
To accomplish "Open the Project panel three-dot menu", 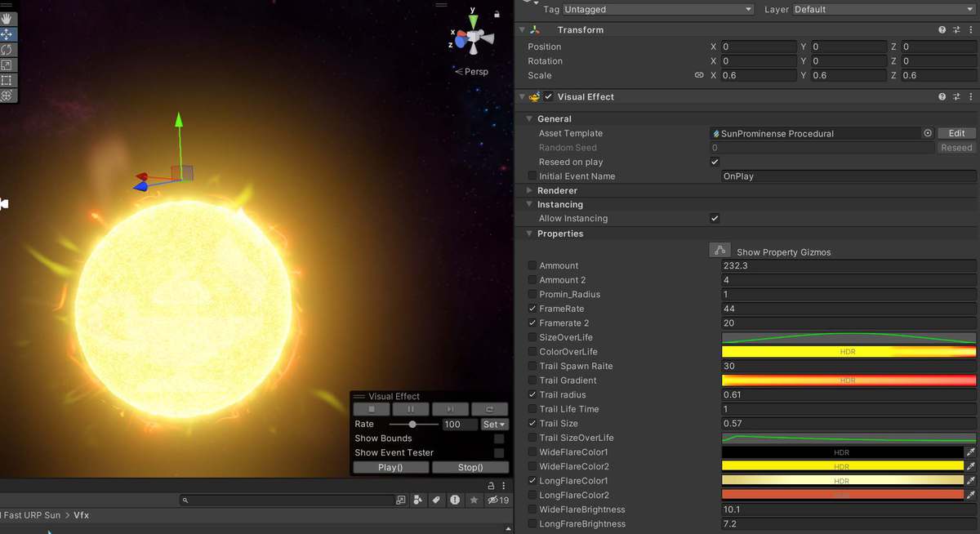I will tap(503, 486).
